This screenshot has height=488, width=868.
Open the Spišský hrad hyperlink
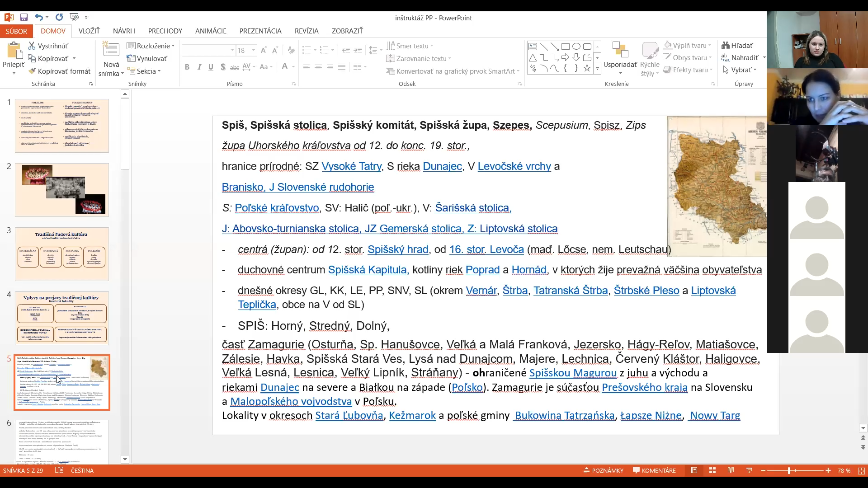pos(398,249)
